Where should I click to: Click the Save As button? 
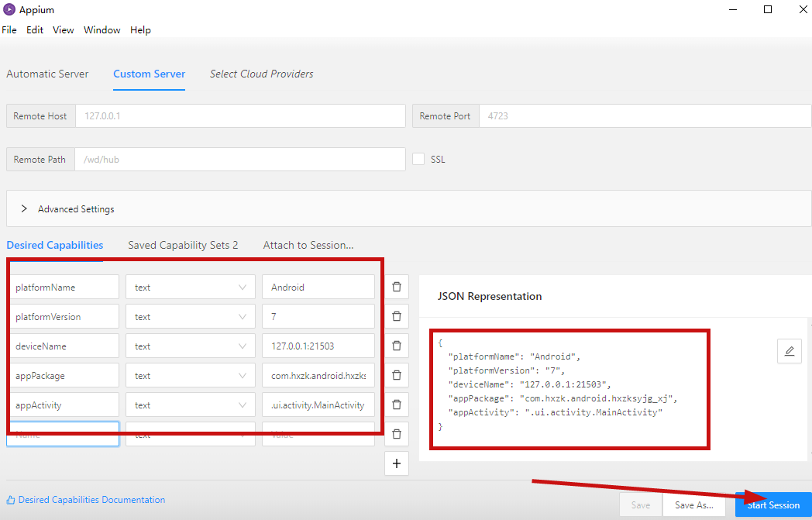tap(693, 505)
